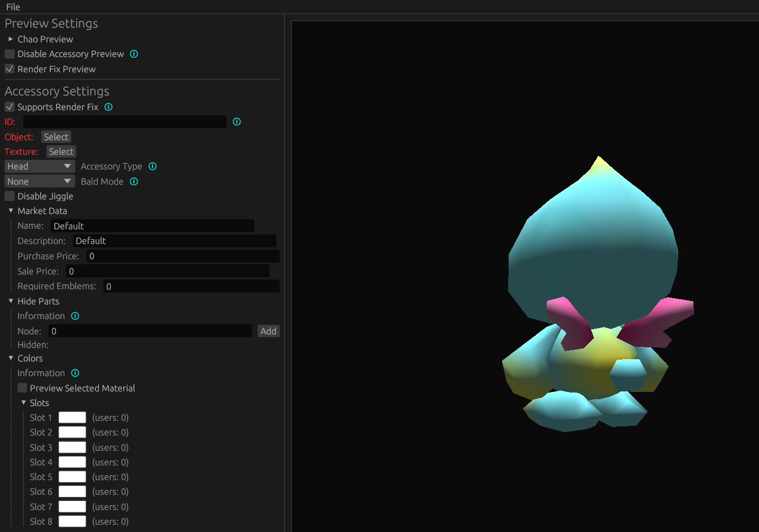
Task: Open the Slot 1 color swatch
Action: (72, 417)
